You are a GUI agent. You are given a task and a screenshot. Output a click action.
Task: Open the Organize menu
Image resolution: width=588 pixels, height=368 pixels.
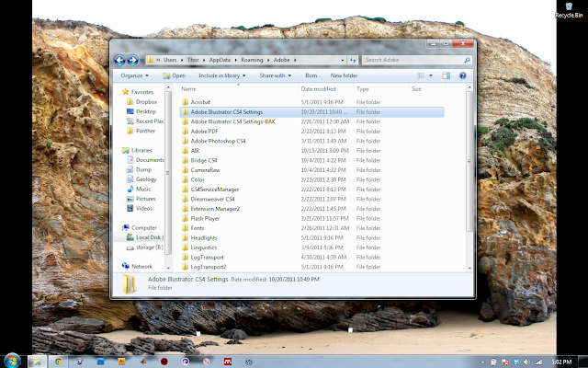point(135,75)
